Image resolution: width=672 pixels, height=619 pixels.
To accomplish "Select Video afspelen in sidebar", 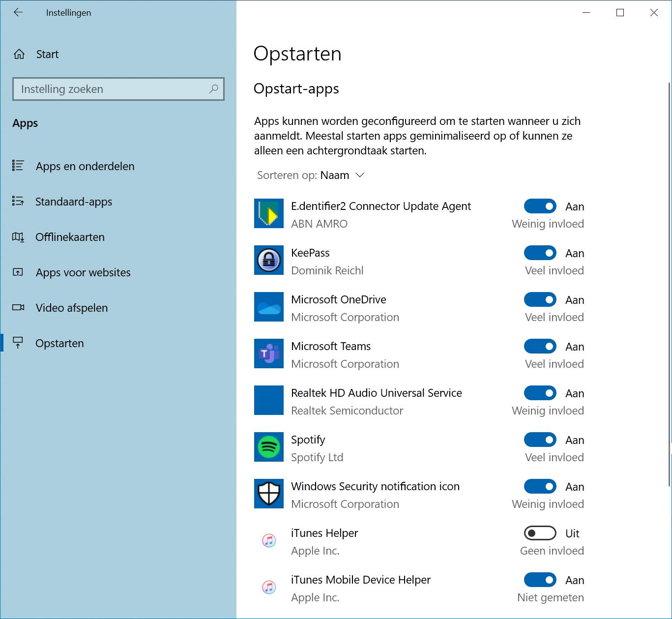I will coord(118,308).
